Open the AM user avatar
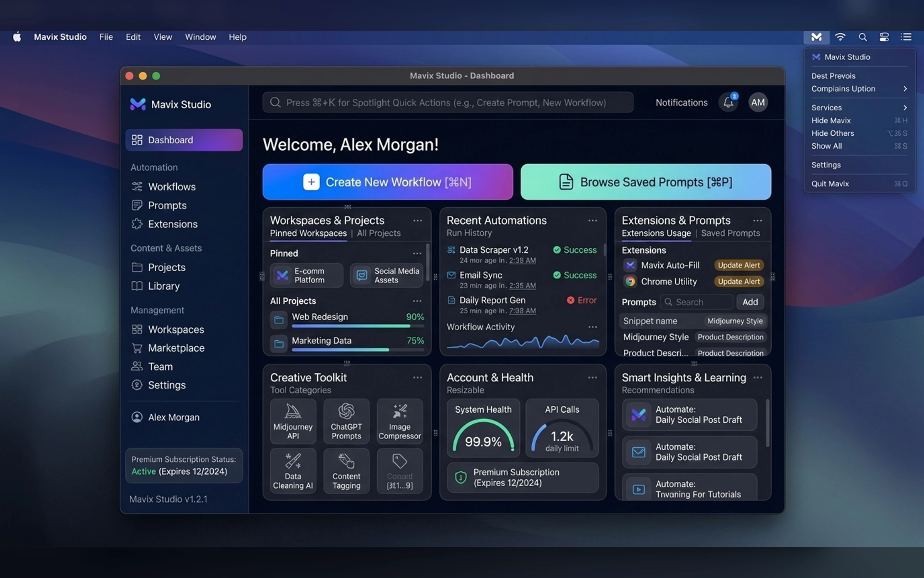Screen dimensions: 924x578 point(758,102)
